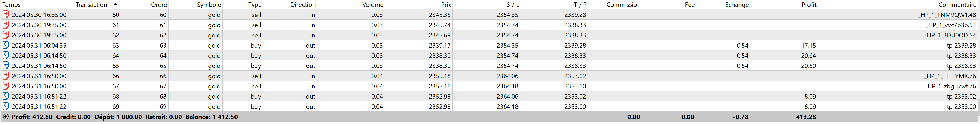Click the sell deal icon for transaction 60
The height and width of the screenshot is (124, 980).
click(x=6, y=15)
